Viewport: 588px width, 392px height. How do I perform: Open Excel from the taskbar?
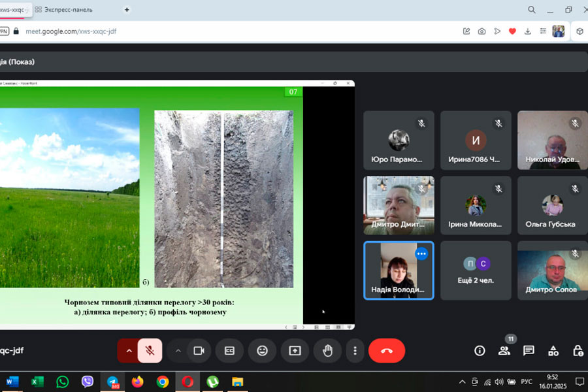tap(37, 382)
